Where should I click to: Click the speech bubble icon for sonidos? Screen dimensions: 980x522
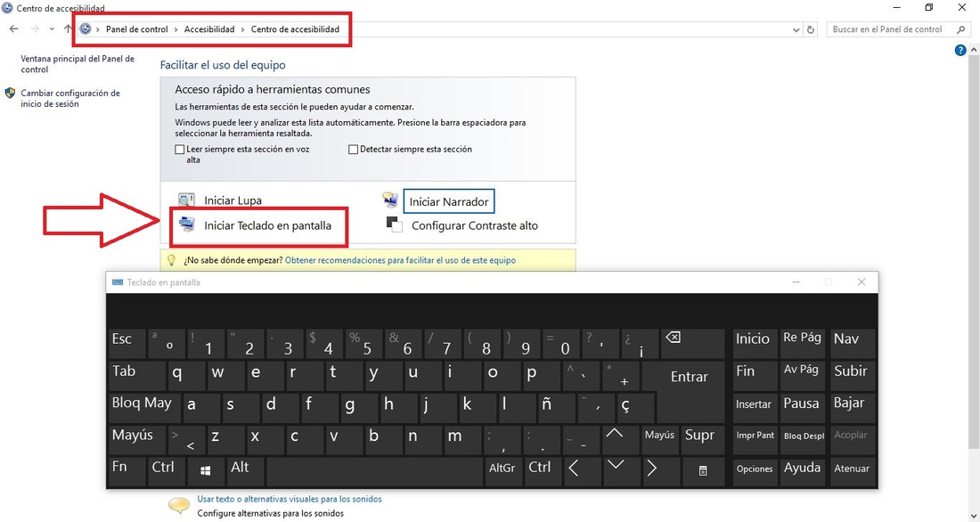point(179,505)
